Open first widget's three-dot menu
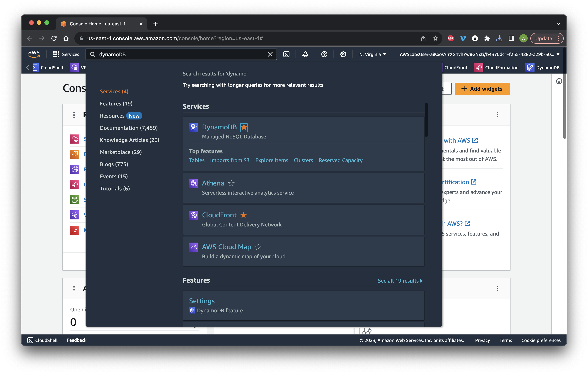The width and height of the screenshot is (588, 374). [x=497, y=115]
